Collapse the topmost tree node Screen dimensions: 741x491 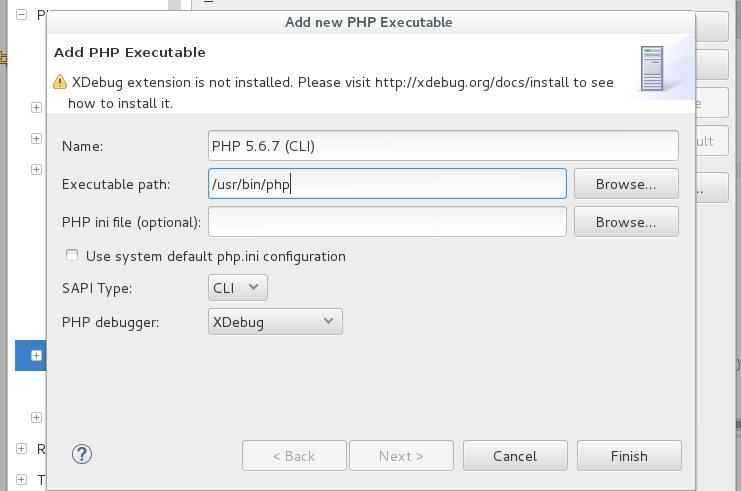[x=23, y=15]
